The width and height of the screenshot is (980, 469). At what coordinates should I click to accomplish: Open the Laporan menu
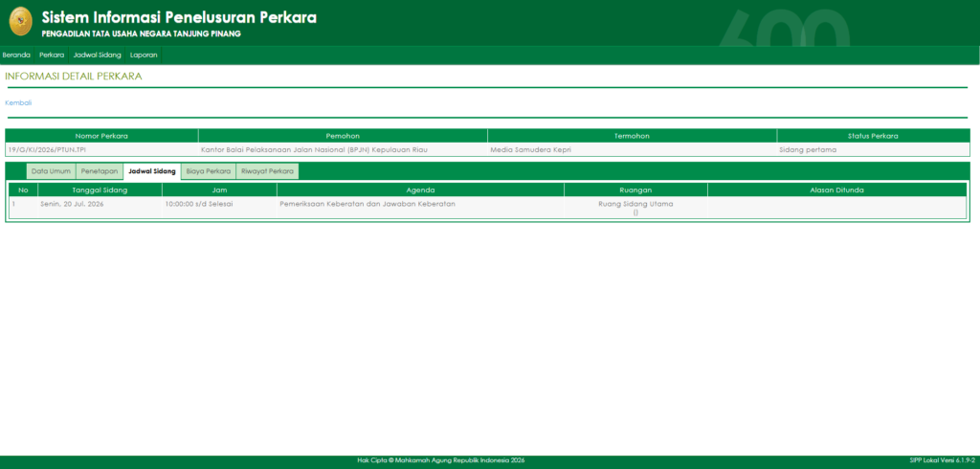coord(144,55)
